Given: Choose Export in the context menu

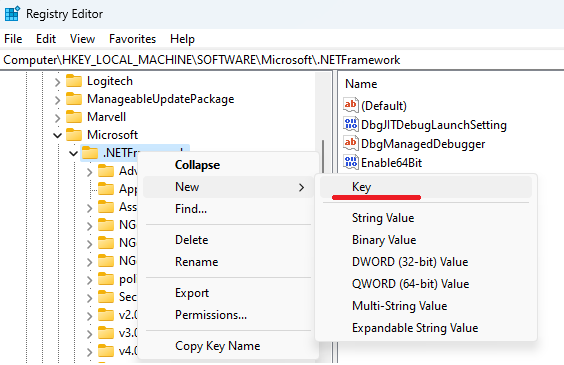Looking at the screenshot, I should click(228, 293).
